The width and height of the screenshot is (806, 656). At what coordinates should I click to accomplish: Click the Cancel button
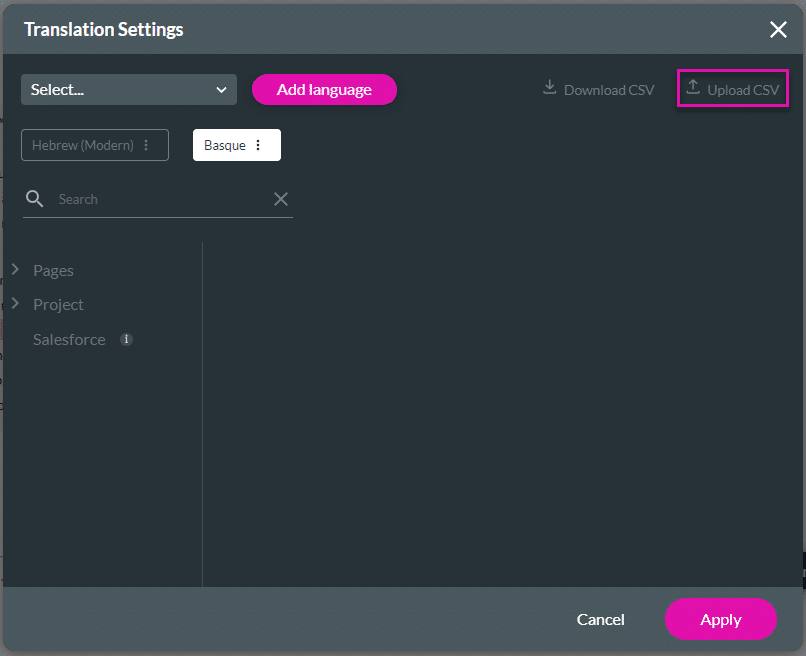600,619
